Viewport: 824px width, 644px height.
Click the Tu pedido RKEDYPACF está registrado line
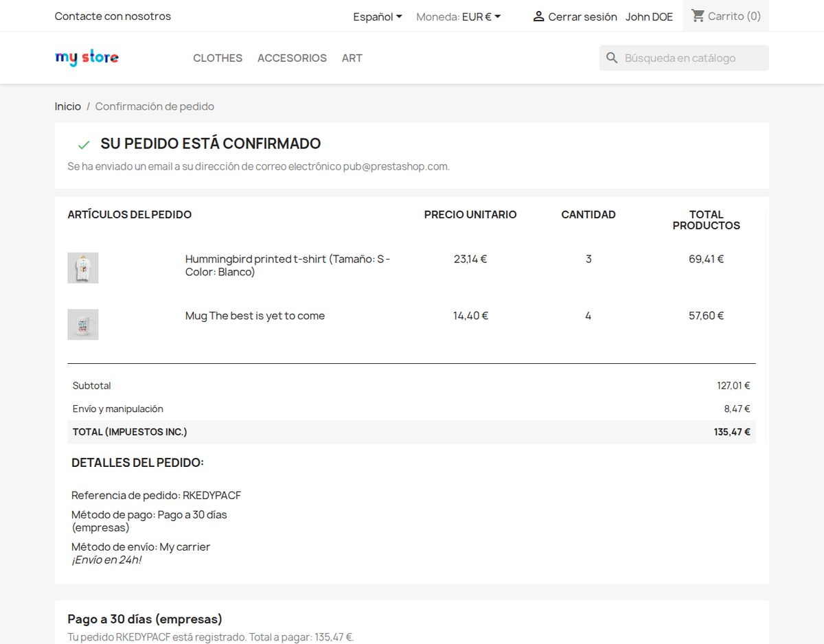click(x=211, y=637)
